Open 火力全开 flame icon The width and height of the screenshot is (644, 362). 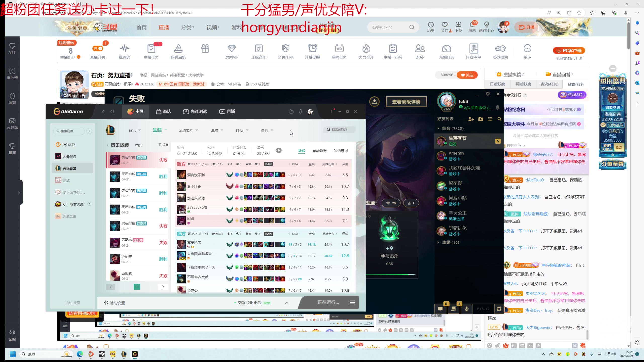[x=366, y=52]
